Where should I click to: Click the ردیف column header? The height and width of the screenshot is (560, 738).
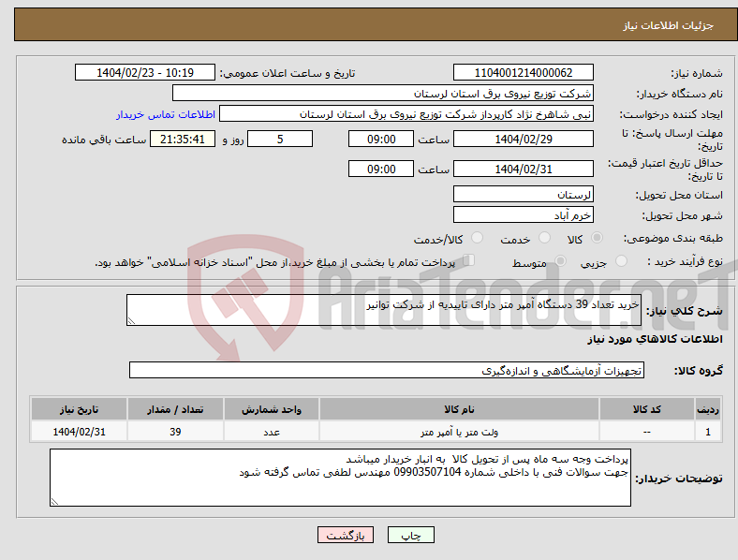pyautogui.click(x=708, y=409)
